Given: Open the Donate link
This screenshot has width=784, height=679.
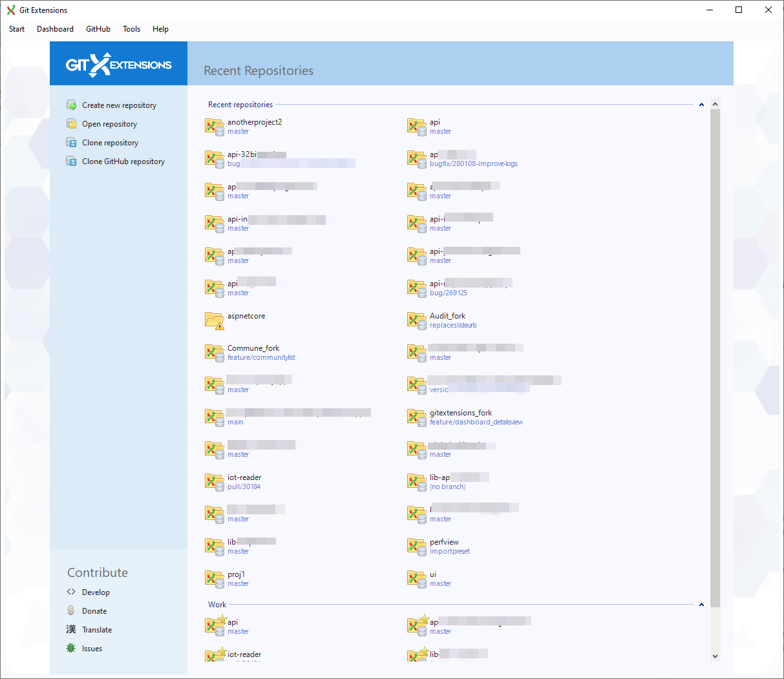Looking at the screenshot, I should [94, 611].
